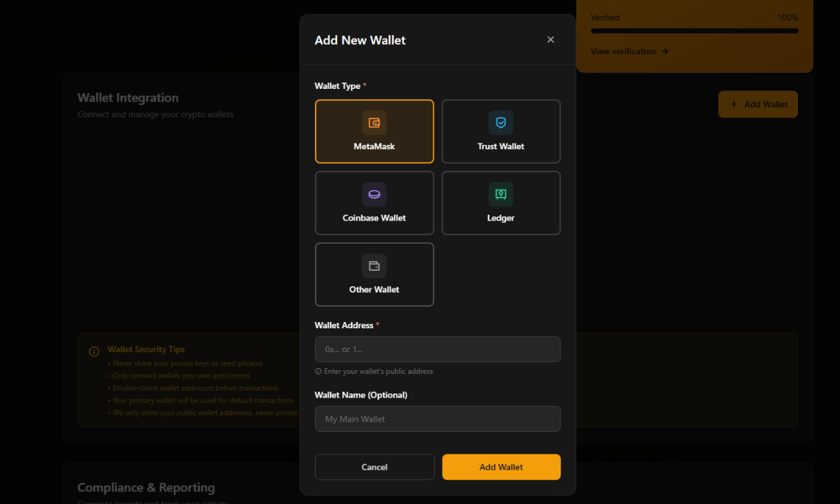Viewport: 840px width, 504px height.
Task: Submit with the Add Wallet button
Action: click(500, 467)
